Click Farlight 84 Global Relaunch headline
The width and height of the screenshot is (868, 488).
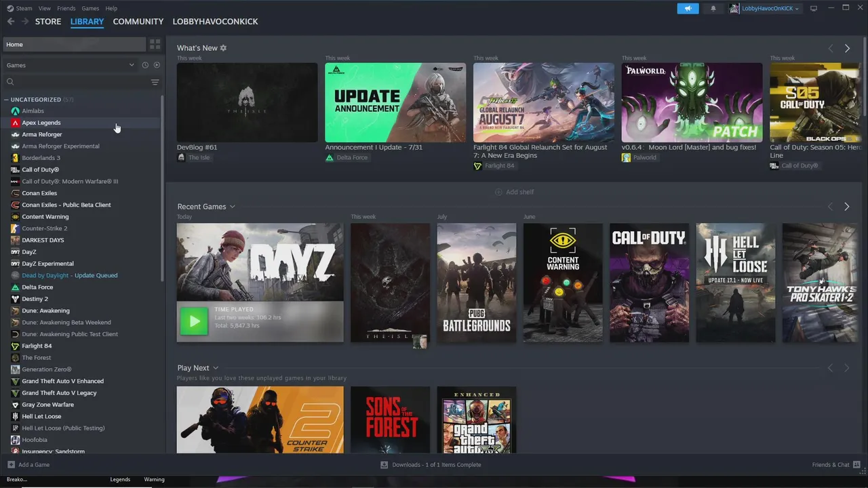click(540, 151)
